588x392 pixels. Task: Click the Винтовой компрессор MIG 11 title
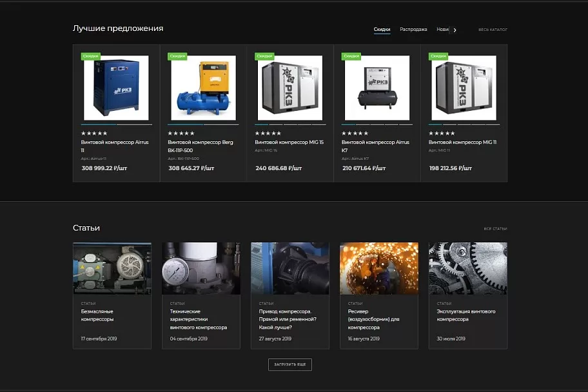(462, 142)
